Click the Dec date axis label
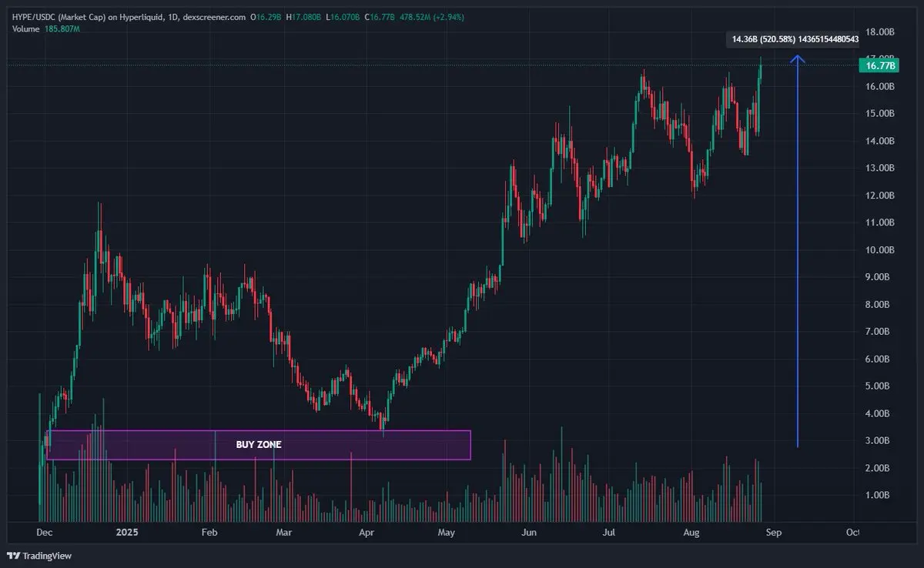Viewport: 924px width, 568px height. 44,532
